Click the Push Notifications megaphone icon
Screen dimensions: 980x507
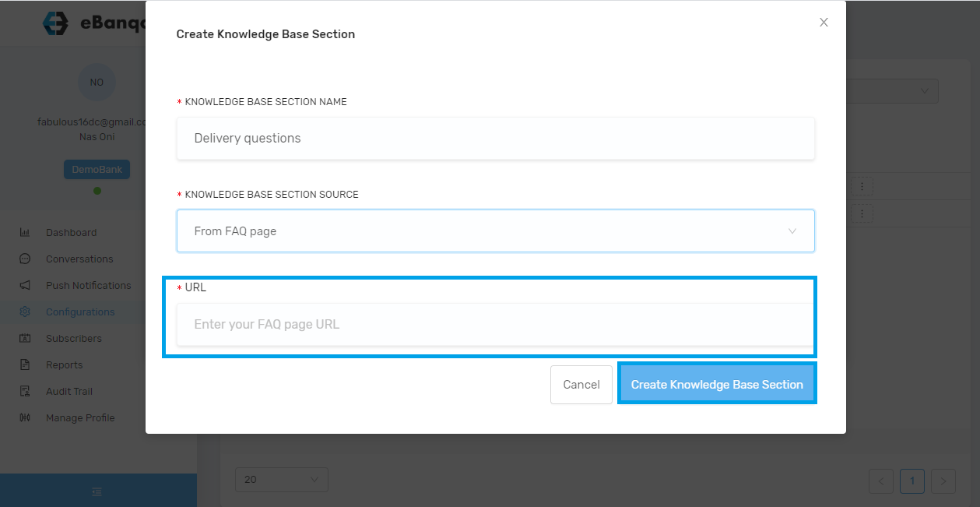[25, 285]
